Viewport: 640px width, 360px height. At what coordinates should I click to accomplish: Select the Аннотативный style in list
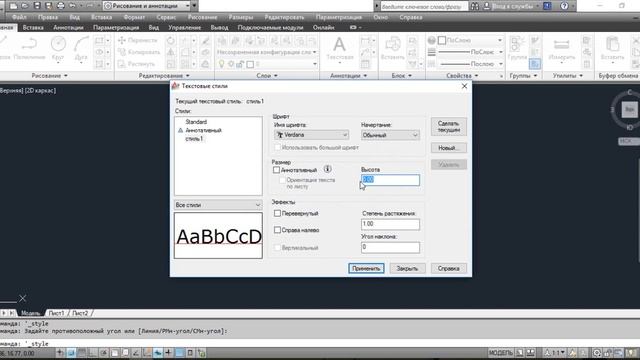click(x=203, y=130)
